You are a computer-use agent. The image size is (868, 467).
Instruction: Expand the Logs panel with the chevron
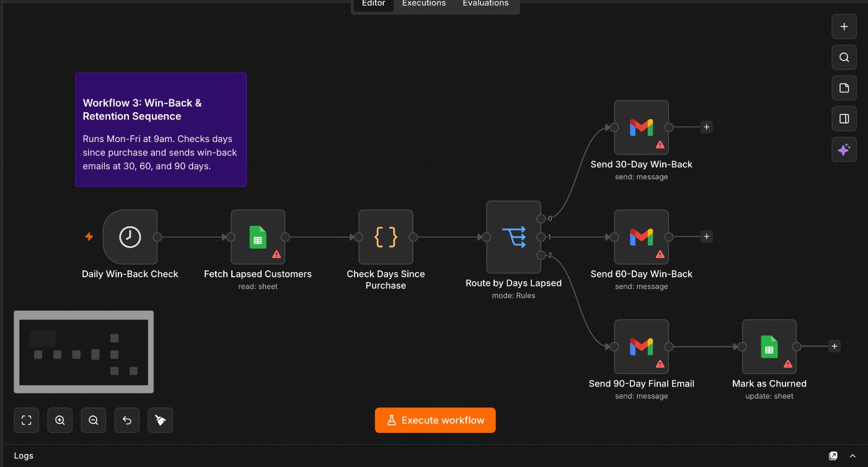852,456
